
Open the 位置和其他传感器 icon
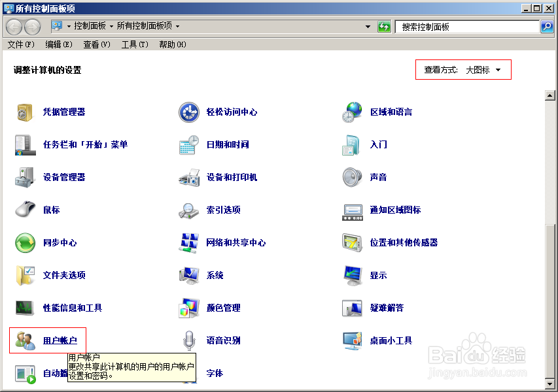353,243
